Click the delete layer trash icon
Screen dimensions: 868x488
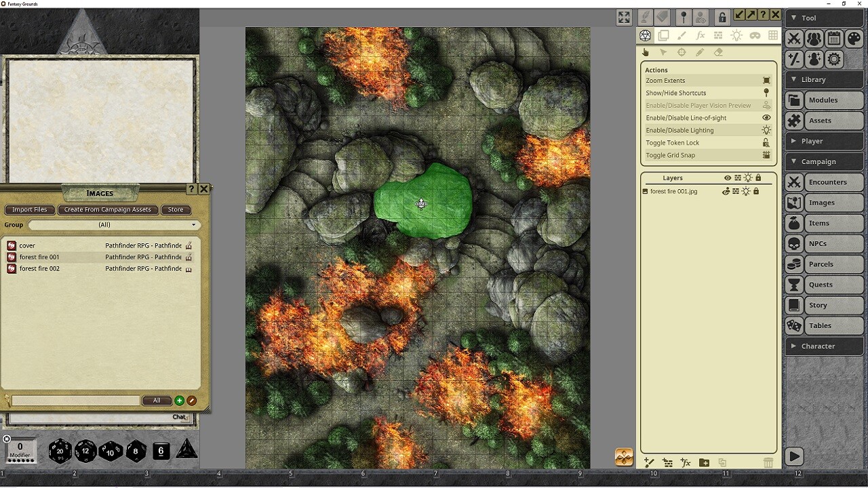click(x=769, y=462)
